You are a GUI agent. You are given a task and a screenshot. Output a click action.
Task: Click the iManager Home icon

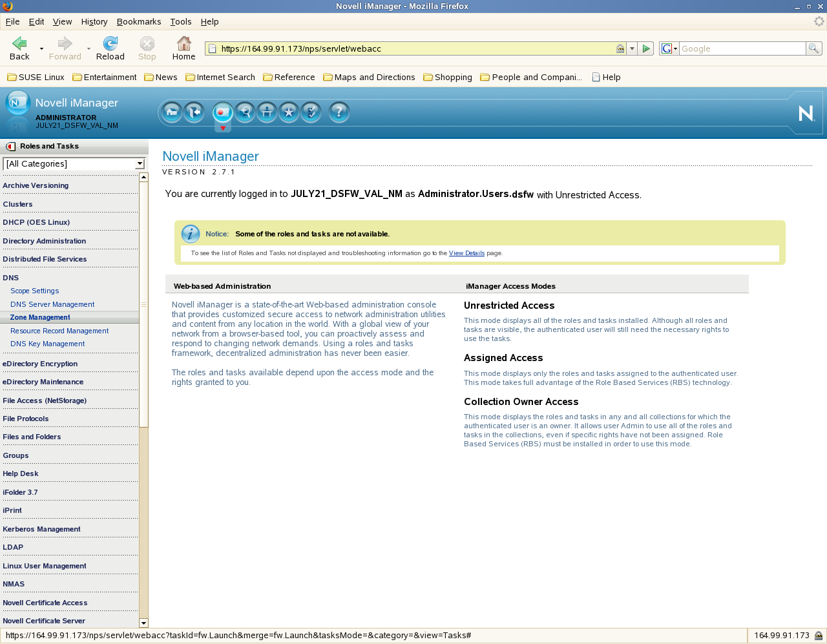point(172,112)
